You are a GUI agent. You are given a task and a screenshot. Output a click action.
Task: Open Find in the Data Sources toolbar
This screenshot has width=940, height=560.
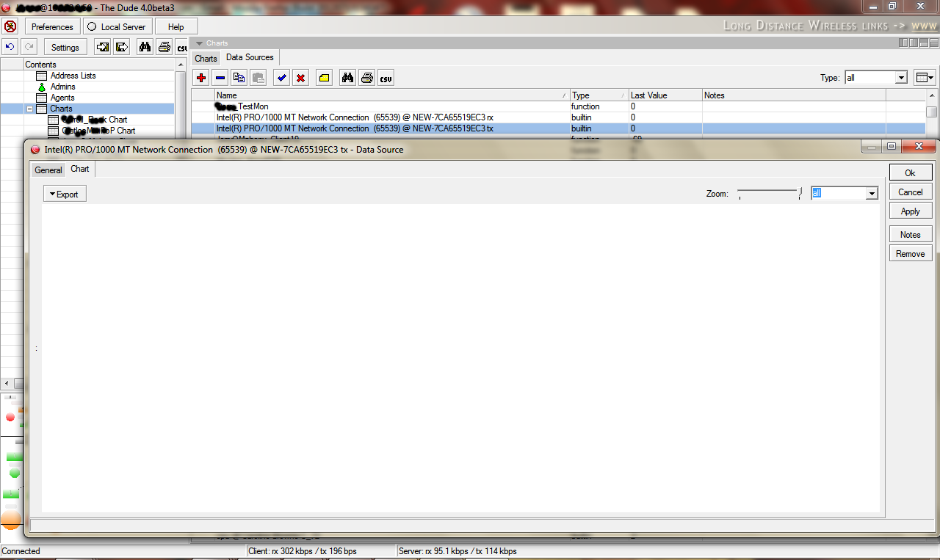347,78
